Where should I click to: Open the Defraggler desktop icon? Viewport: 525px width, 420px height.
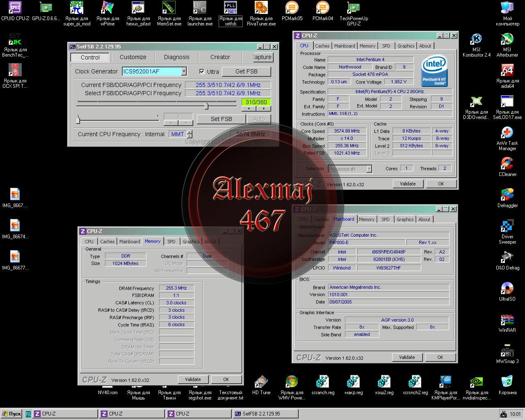tap(507, 195)
